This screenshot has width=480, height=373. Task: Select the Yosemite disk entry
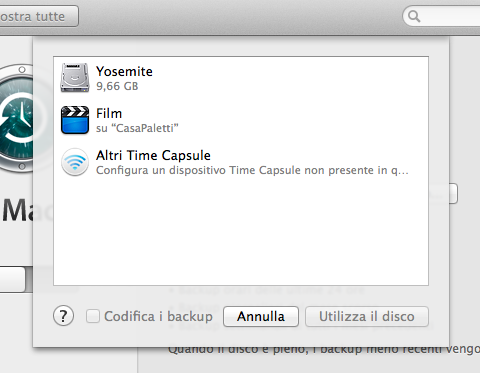click(x=241, y=78)
